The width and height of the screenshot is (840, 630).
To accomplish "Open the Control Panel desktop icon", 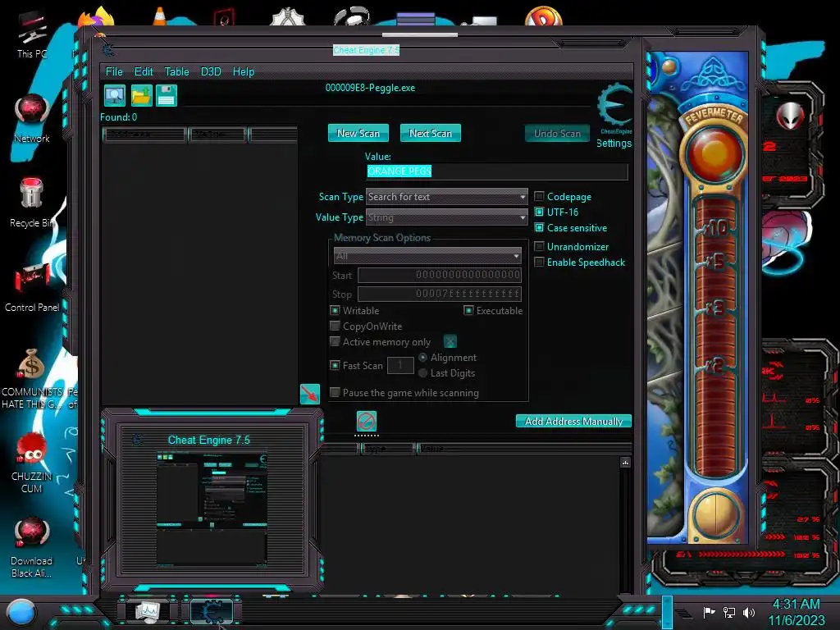I will click(x=32, y=287).
